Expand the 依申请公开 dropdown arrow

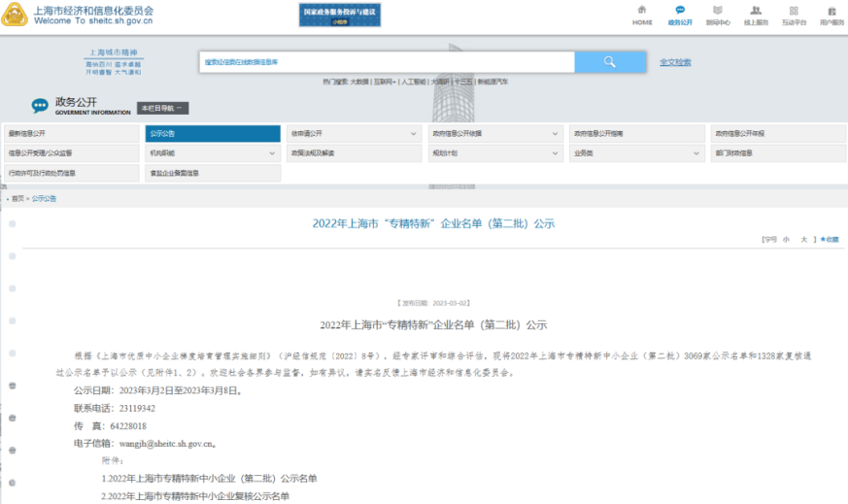414,133
